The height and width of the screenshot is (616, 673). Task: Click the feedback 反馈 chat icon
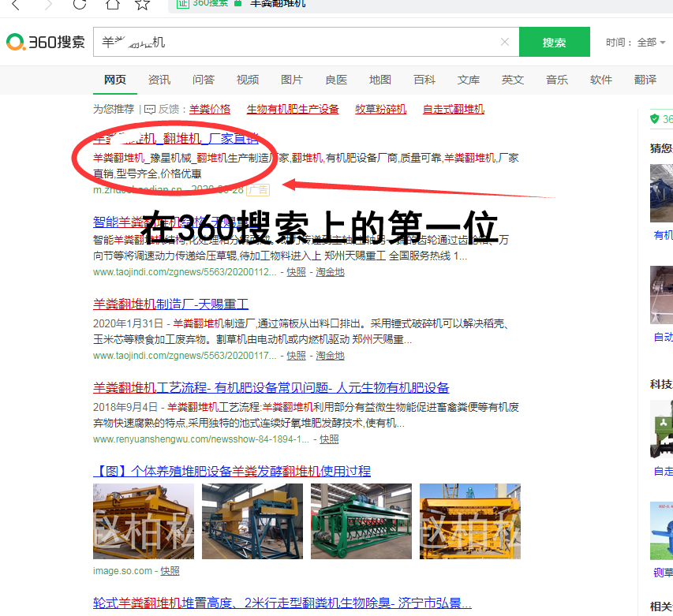[150, 110]
